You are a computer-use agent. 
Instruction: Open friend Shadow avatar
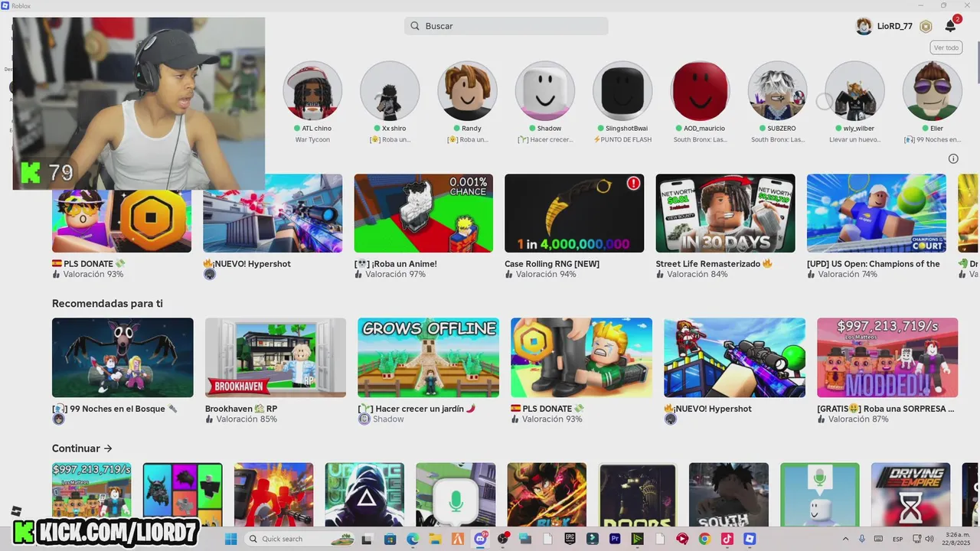tap(544, 91)
